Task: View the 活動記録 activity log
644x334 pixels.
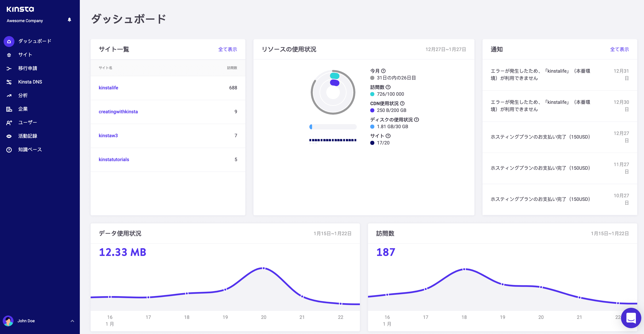Action: (x=9, y=136)
